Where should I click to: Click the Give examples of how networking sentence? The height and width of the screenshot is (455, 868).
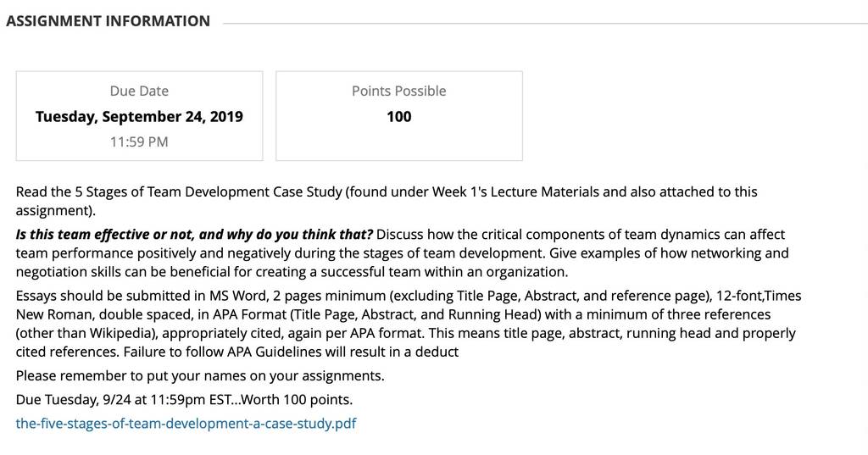click(x=669, y=253)
